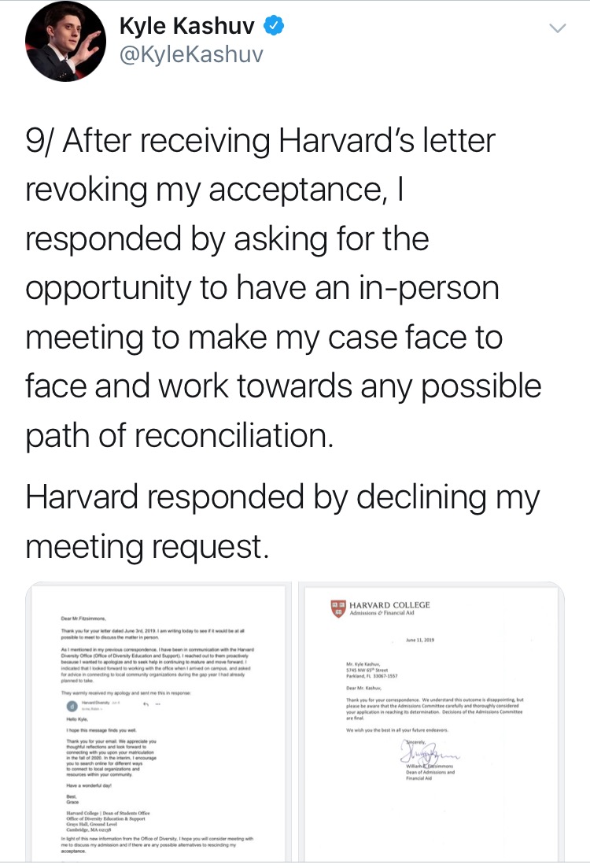
Task: Click the reply arrow in embedded email
Action: (147, 704)
